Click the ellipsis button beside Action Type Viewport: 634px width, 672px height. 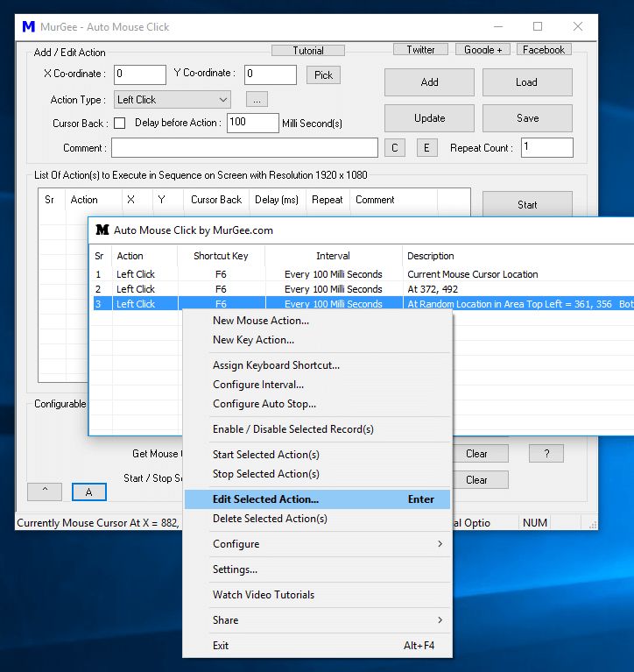click(x=257, y=99)
